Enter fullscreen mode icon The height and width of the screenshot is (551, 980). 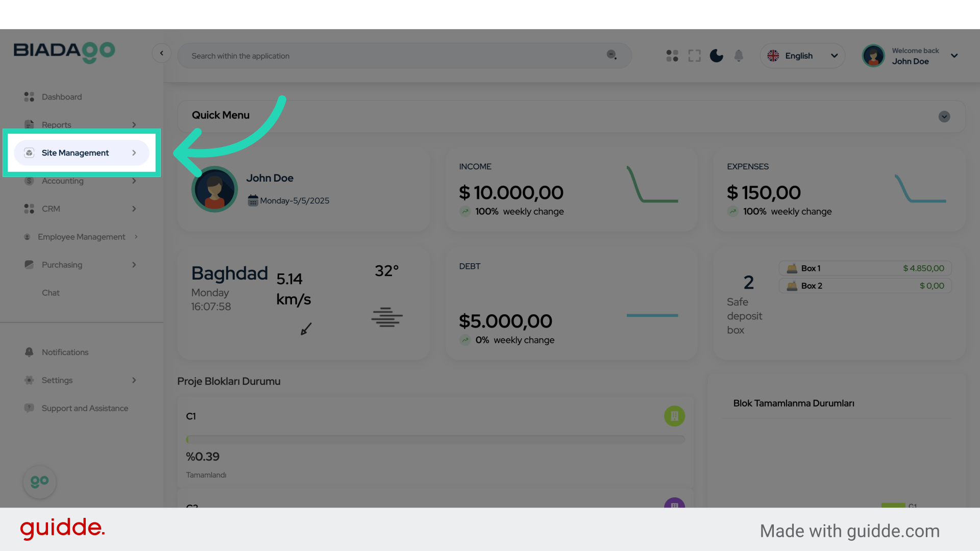(x=694, y=56)
